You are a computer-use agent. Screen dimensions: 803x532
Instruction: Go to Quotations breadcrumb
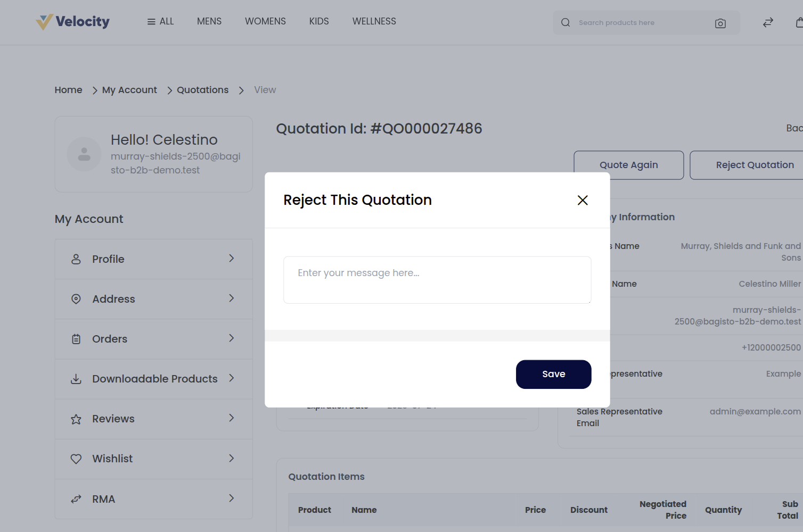coord(202,90)
